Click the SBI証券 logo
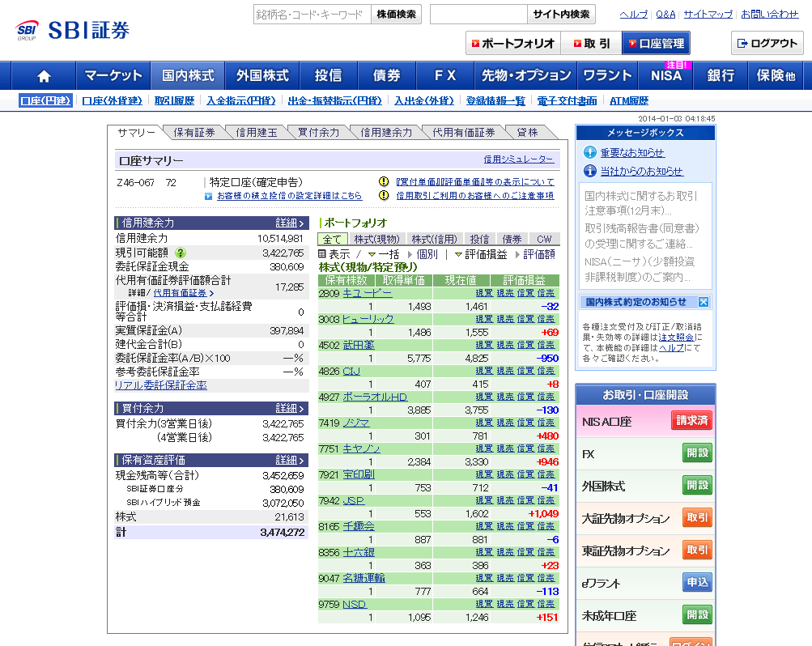The width and height of the screenshot is (812, 646). point(73,30)
